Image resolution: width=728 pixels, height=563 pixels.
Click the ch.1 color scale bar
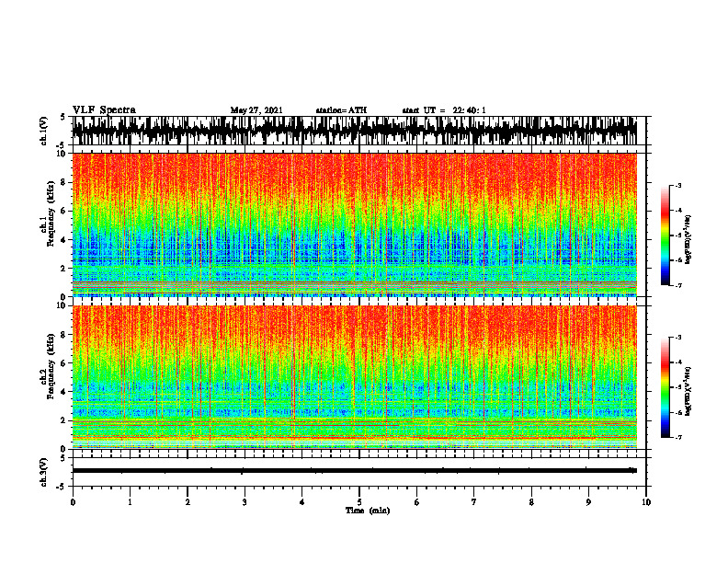coord(665,236)
